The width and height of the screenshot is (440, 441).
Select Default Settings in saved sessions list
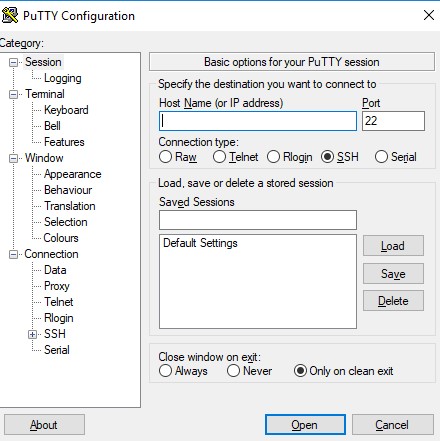[x=200, y=243]
